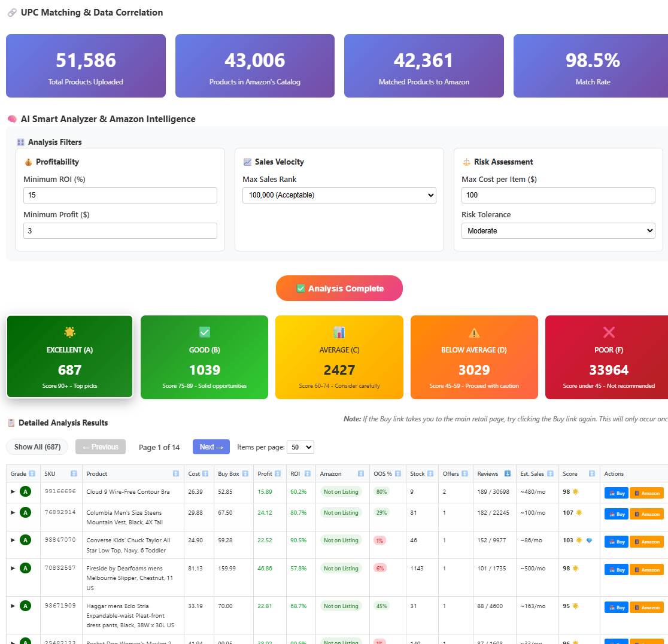The image size is (668, 644).
Task: Select the Average (C) grade card
Action: point(339,357)
